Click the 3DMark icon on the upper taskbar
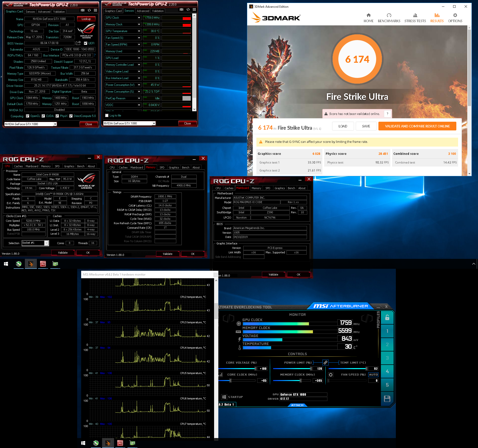Image resolution: width=478 pixels, height=448 pixels. (31, 264)
